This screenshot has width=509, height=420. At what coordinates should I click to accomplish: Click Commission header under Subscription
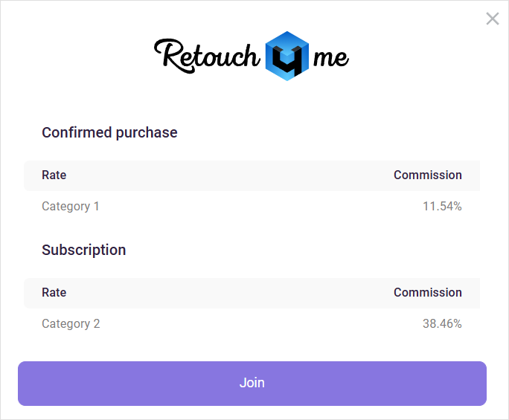click(427, 293)
